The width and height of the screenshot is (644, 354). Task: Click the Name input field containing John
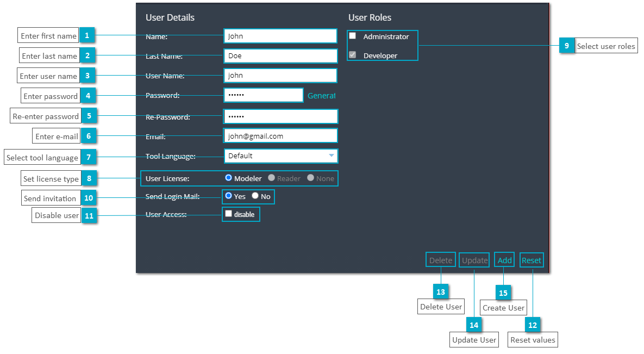280,36
